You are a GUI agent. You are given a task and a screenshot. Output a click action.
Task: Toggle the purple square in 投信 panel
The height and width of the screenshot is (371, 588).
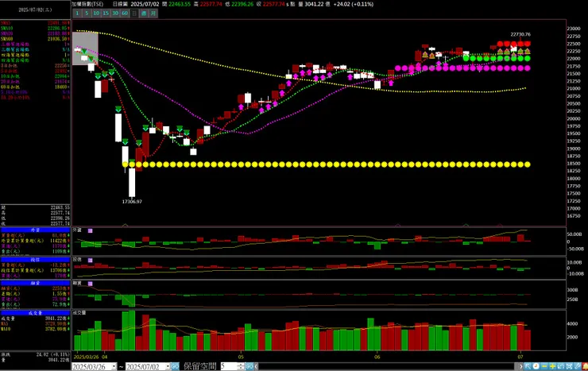[90, 260]
